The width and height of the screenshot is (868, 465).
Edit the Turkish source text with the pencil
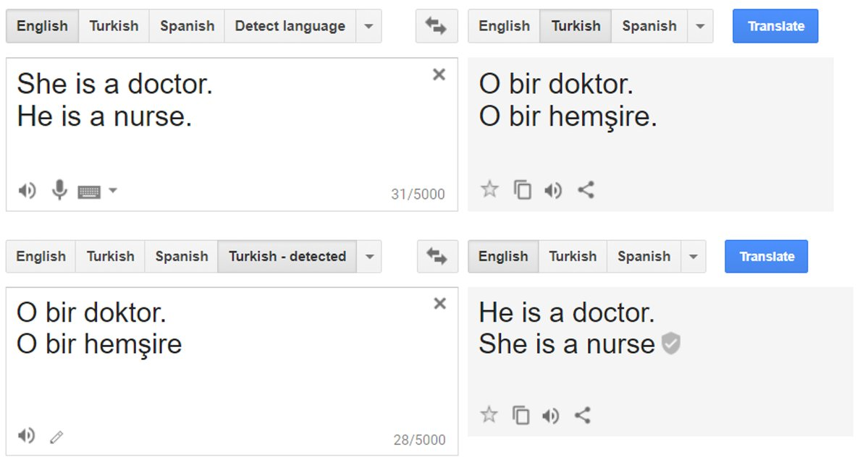click(x=56, y=435)
